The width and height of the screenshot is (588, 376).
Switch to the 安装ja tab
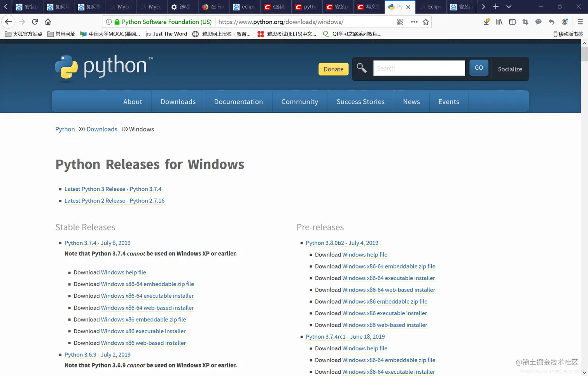tap(462, 7)
